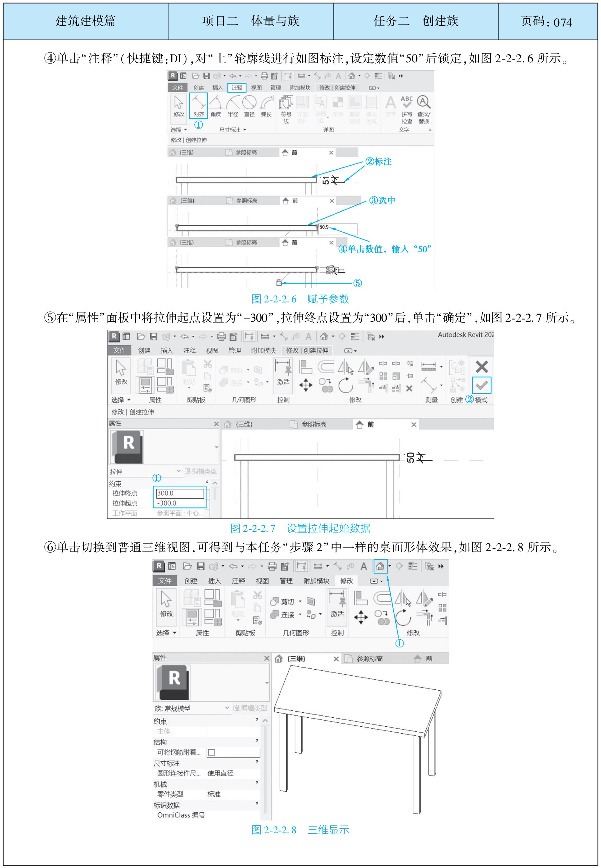601x868 pixels.
Task: Select the Copy tool in figure 2-2-2.7
Action: (326, 385)
